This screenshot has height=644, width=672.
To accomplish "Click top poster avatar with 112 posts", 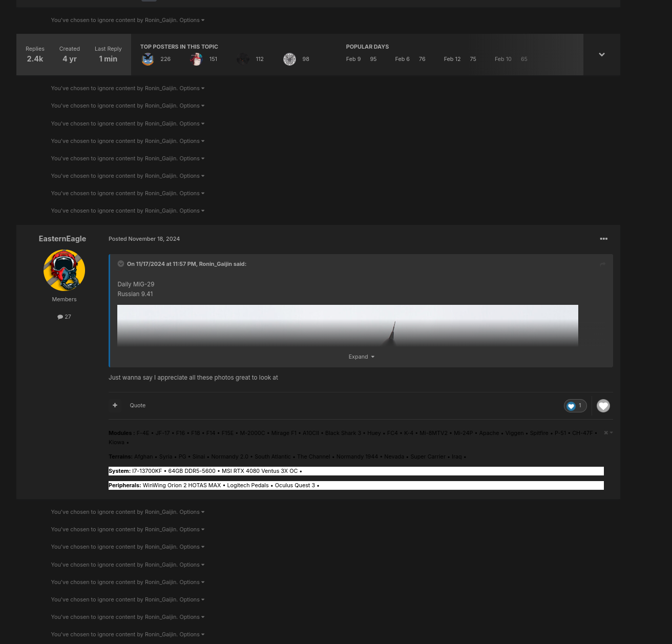I will [x=243, y=59].
